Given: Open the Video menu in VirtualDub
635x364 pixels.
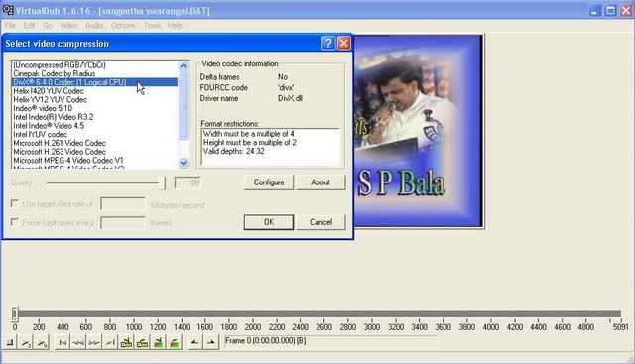Looking at the screenshot, I should coord(68,25).
